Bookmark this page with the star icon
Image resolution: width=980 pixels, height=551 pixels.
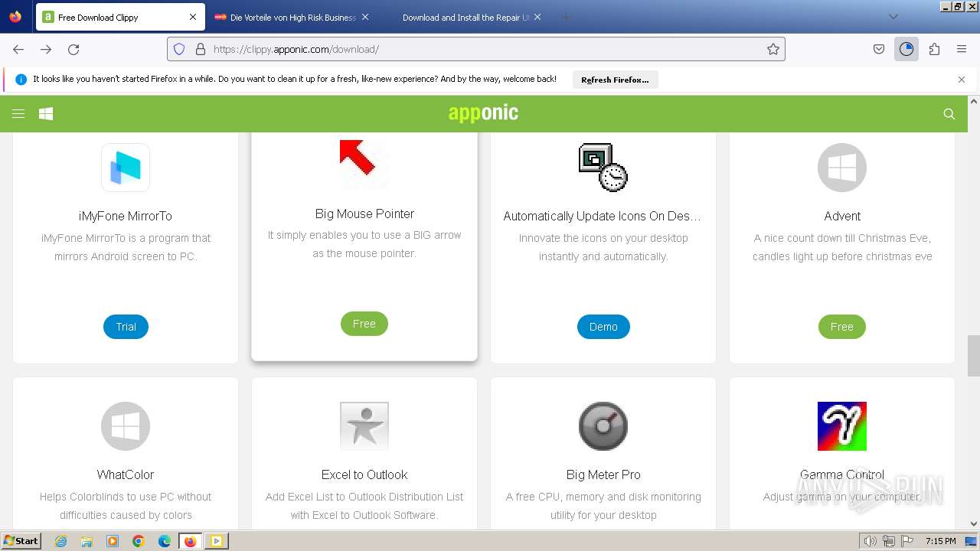pyautogui.click(x=773, y=49)
